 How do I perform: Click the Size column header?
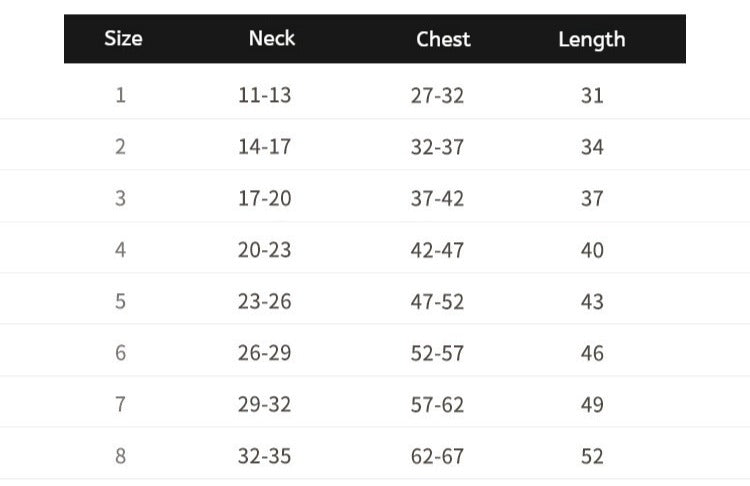click(x=123, y=39)
